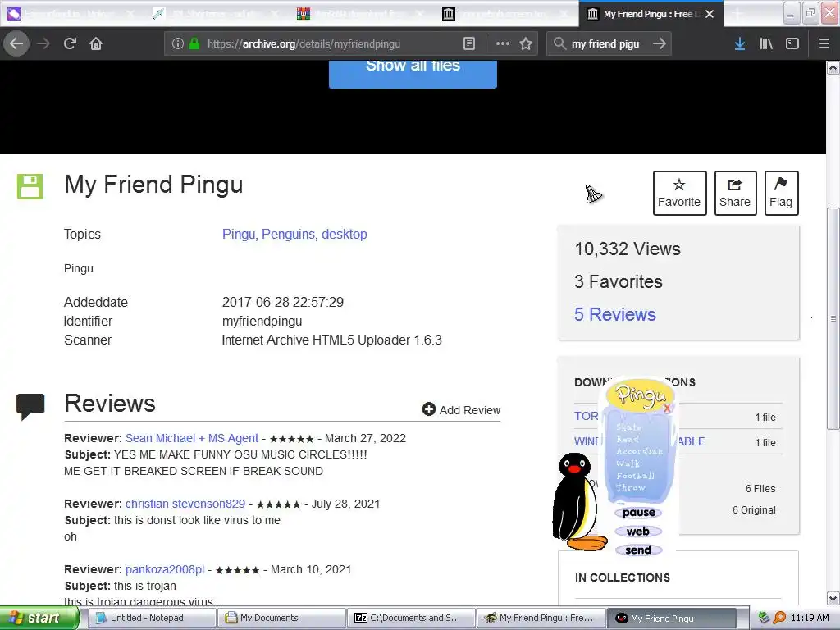Select Accordian in the Pingu menu
The width and height of the screenshot is (840, 630).
[639, 451]
